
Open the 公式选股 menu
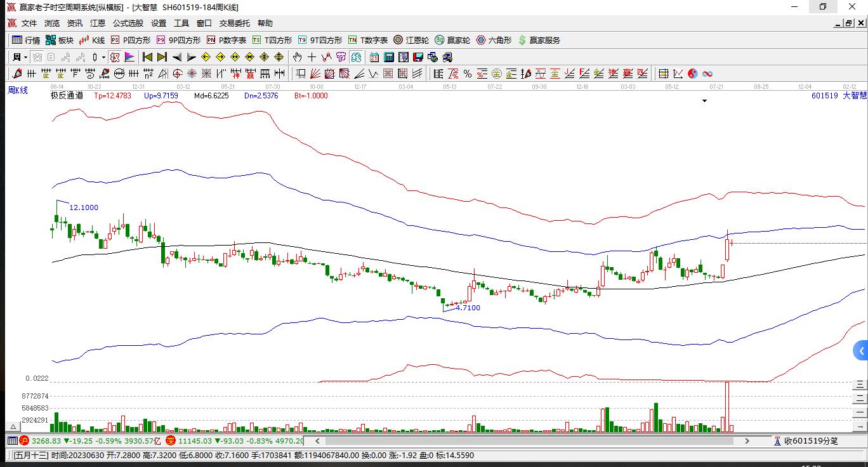[128, 23]
